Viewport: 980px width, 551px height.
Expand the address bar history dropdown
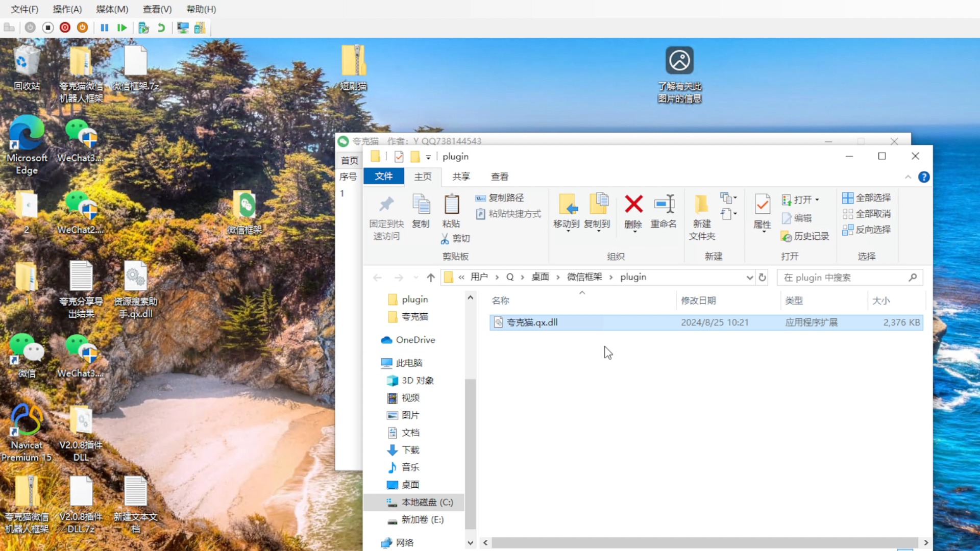(749, 278)
